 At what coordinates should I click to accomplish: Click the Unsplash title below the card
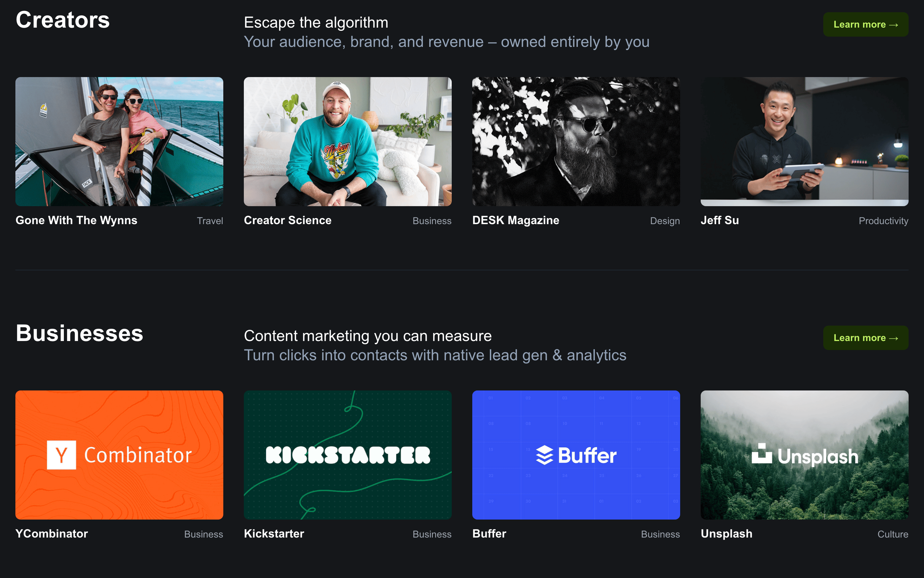pyautogui.click(x=726, y=534)
